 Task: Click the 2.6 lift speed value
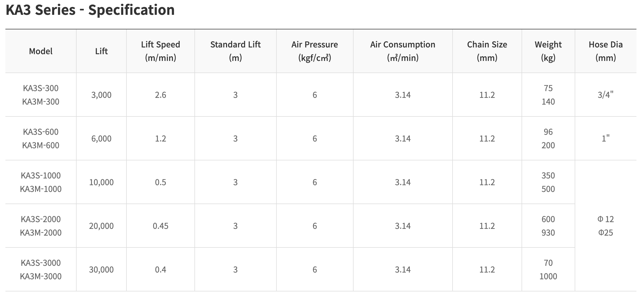click(160, 95)
